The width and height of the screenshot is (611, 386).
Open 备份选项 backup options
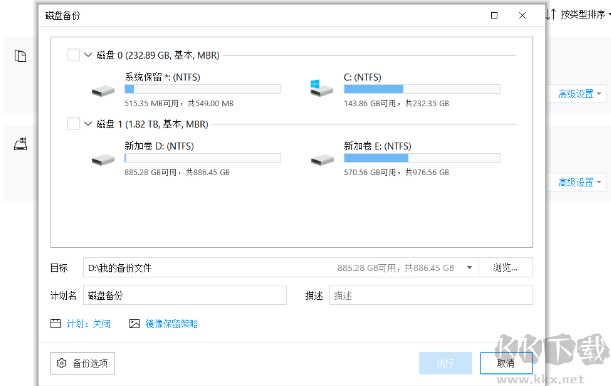coord(82,363)
